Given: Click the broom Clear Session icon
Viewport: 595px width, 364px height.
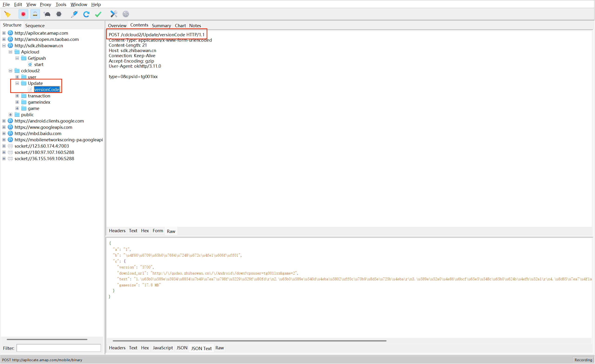Looking at the screenshot, I should 7,14.
